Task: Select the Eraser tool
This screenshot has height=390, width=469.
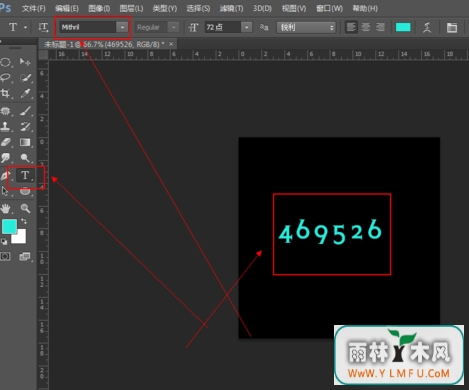Action: point(5,142)
